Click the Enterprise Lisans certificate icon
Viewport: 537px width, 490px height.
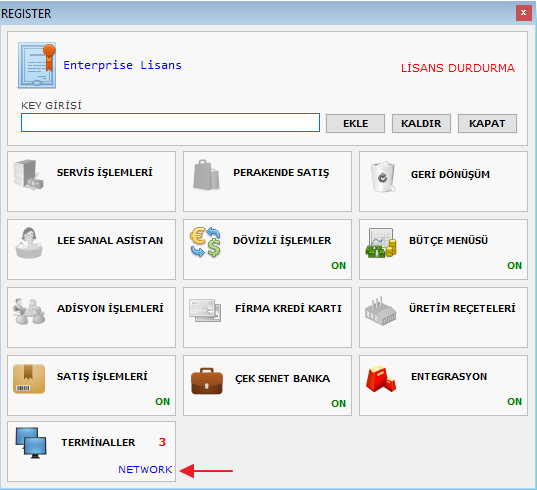coord(37,65)
